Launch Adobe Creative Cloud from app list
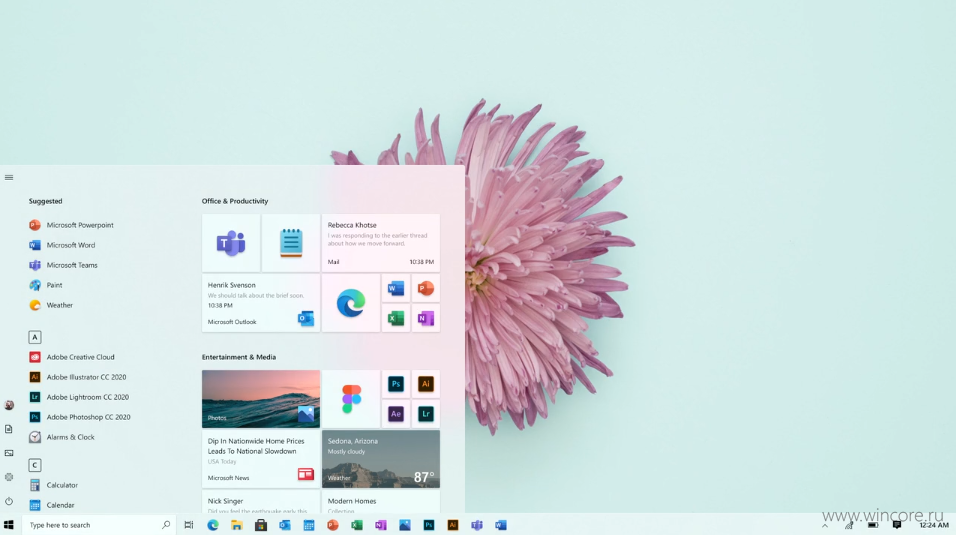Screen dimensions: 956x535 tap(72, 357)
